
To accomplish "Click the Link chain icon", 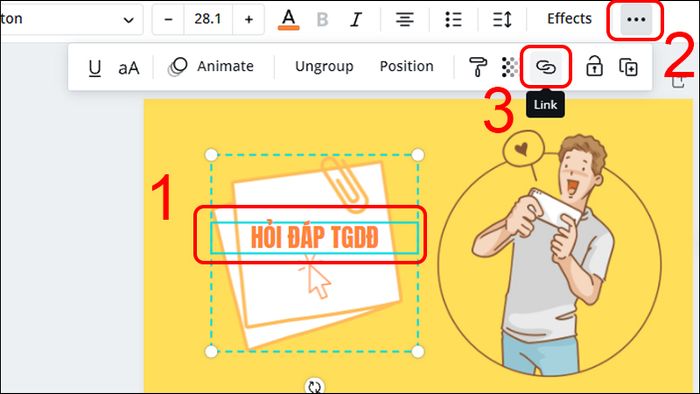I will (546, 67).
